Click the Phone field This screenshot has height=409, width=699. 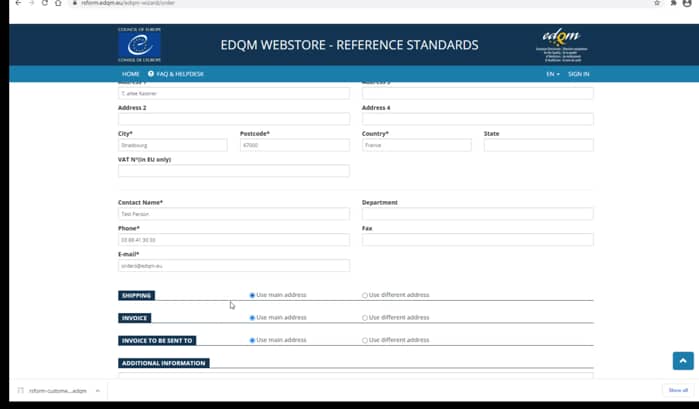(x=234, y=240)
